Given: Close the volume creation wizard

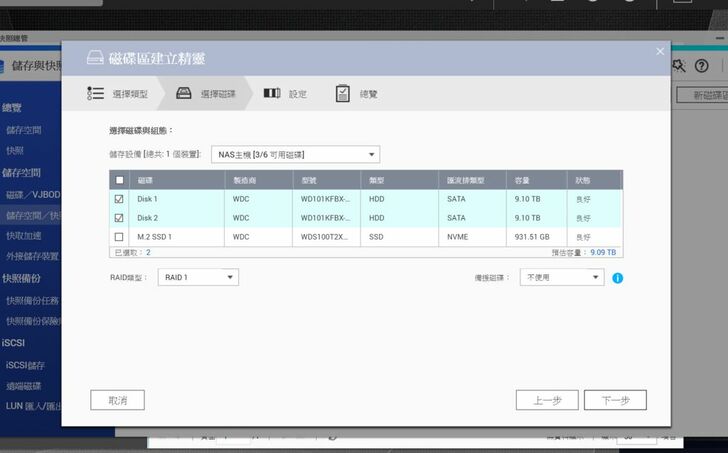Looking at the screenshot, I should pyautogui.click(x=660, y=52).
